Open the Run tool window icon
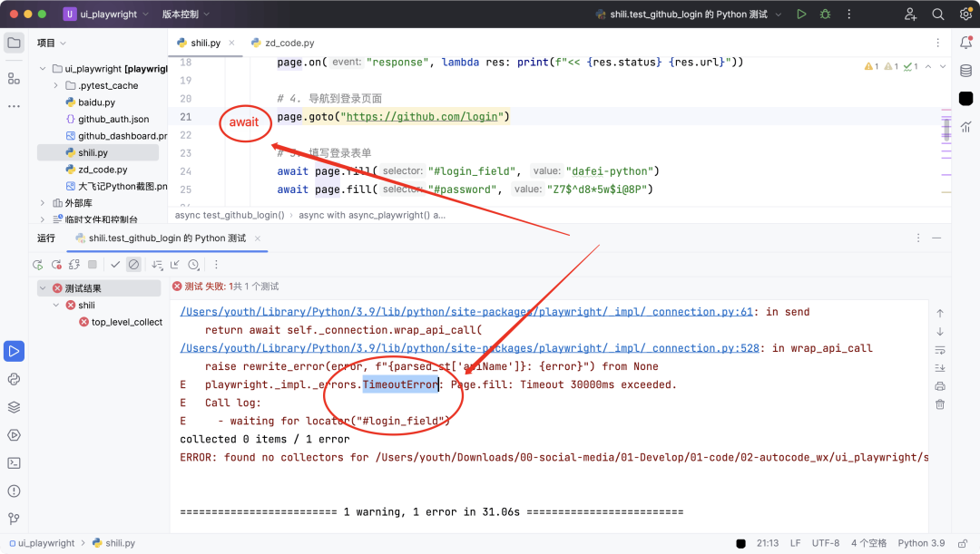This screenshot has height=554, width=980. [x=14, y=351]
